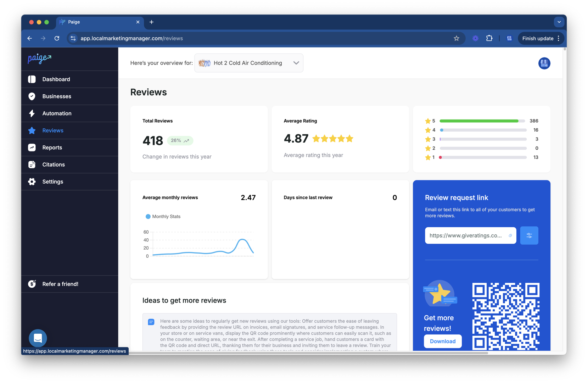Copy the review request link
This screenshot has width=588, height=383.
coord(510,235)
